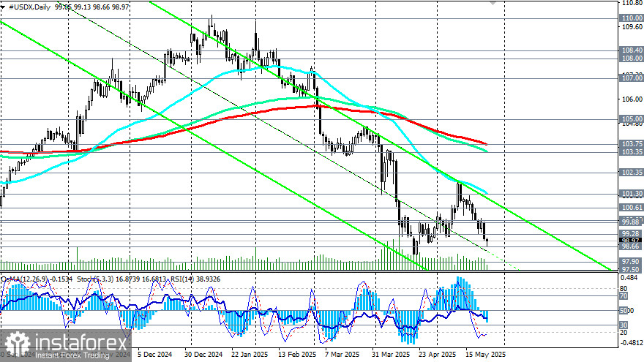The height and width of the screenshot is (362, 644).
Task: Click the 22 Jan 2025 date label
Action: click(250, 354)
